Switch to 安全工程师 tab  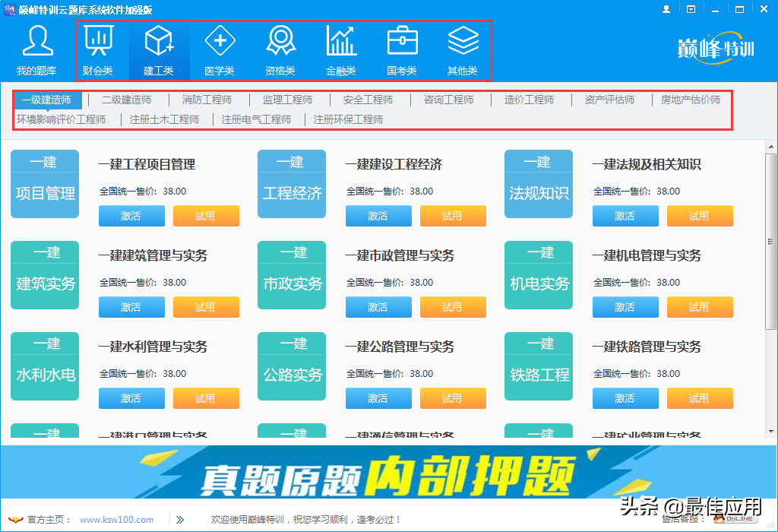click(368, 100)
